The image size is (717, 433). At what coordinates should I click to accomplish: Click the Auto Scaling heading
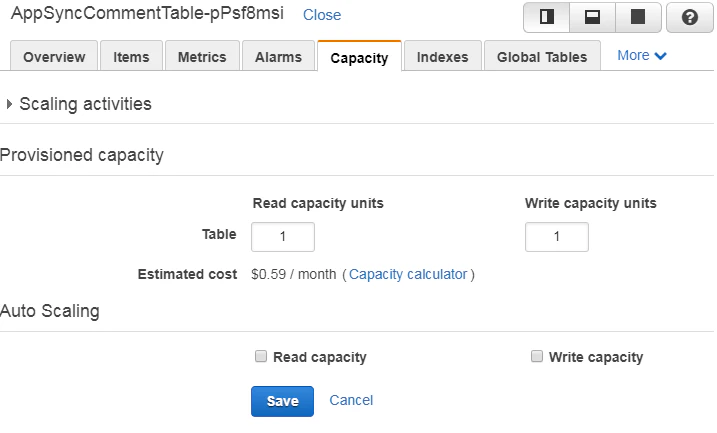[x=49, y=311]
